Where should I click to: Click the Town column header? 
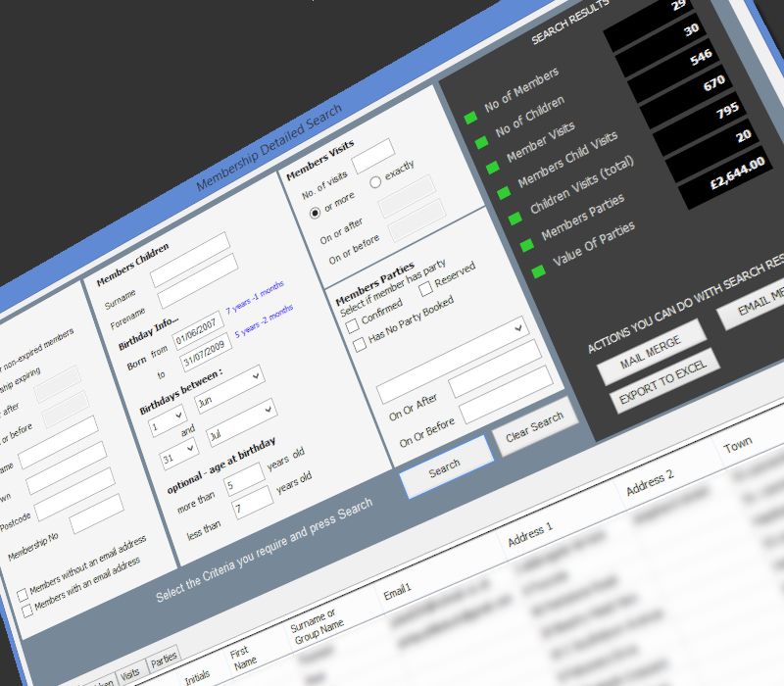(x=738, y=444)
